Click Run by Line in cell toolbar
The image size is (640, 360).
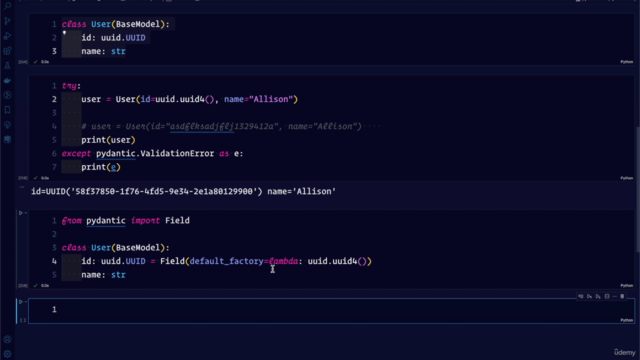580,296
